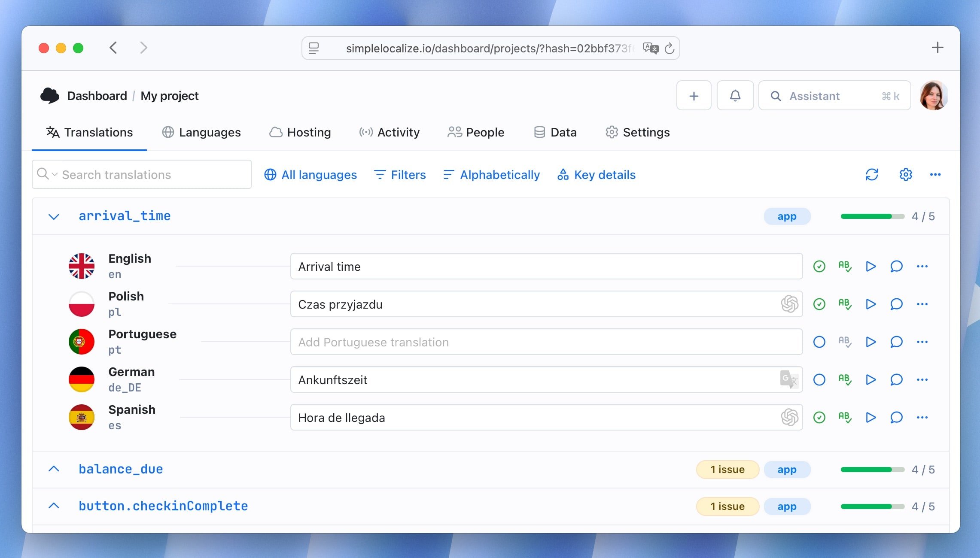Collapse the arrival_time key
The height and width of the screenshot is (558, 980).
[x=54, y=216]
